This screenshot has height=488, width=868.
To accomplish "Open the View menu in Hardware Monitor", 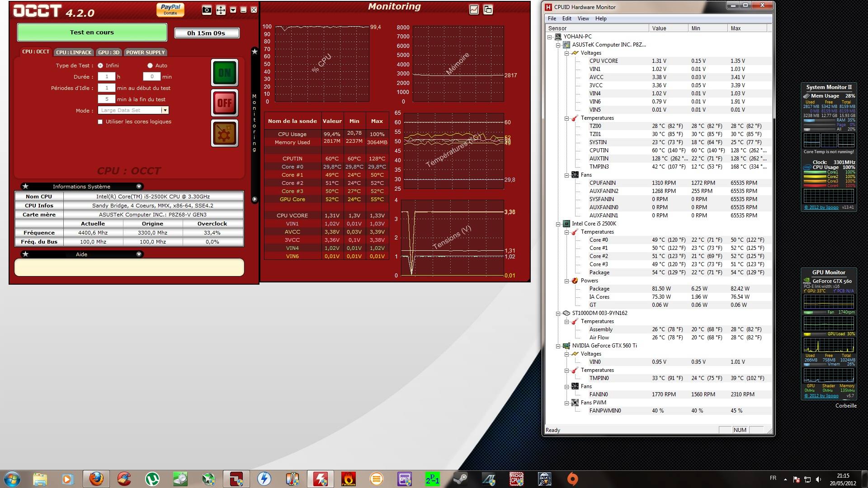I will pos(583,19).
